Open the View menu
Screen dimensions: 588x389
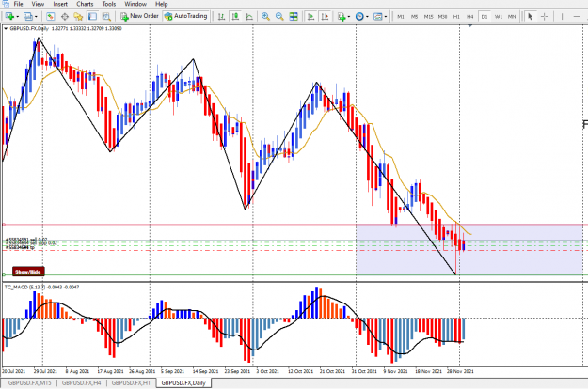(38, 4)
